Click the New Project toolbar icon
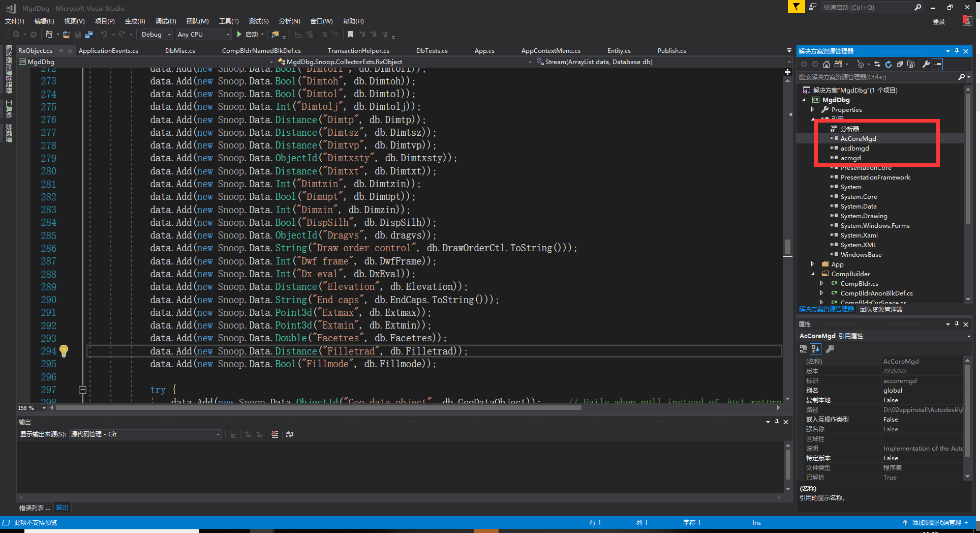This screenshot has height=533, width=980. point(49,34)
